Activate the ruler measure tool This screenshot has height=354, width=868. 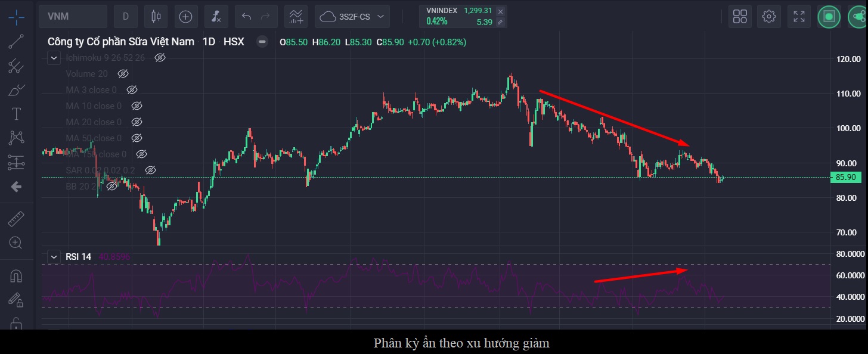click(x=16, y=219)
